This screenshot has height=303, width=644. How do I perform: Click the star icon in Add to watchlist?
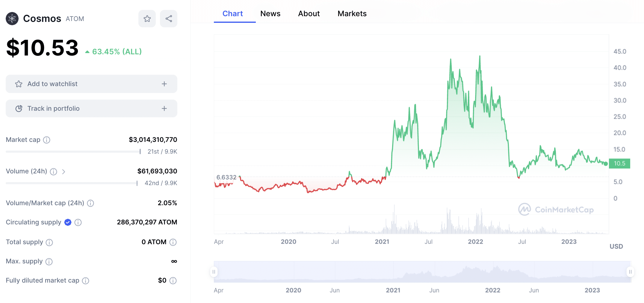[x=19, y=84]
